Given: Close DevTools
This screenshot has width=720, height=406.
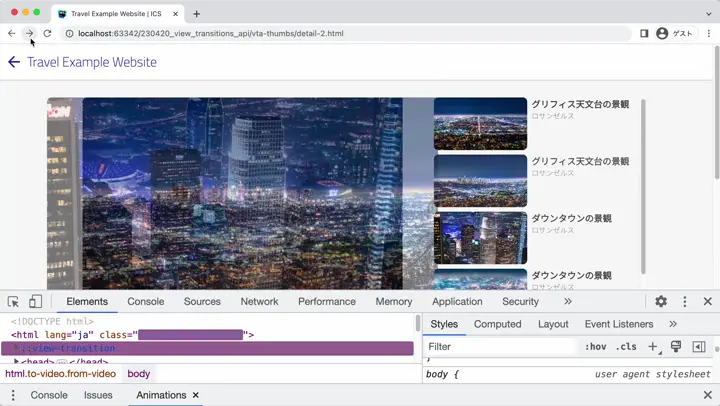Looking at the screenshot, I should pyautogui.click(x=708, y=301).
